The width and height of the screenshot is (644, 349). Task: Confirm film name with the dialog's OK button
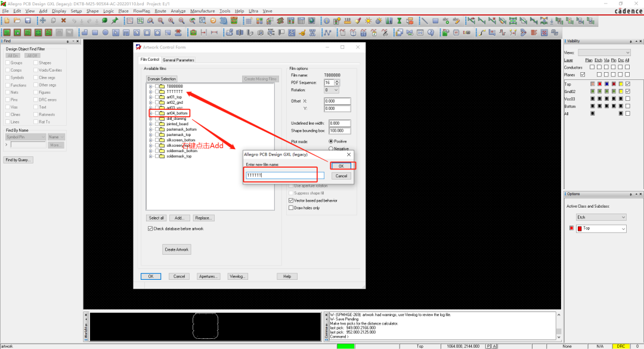pyautogui.click(x=341, y=166)
